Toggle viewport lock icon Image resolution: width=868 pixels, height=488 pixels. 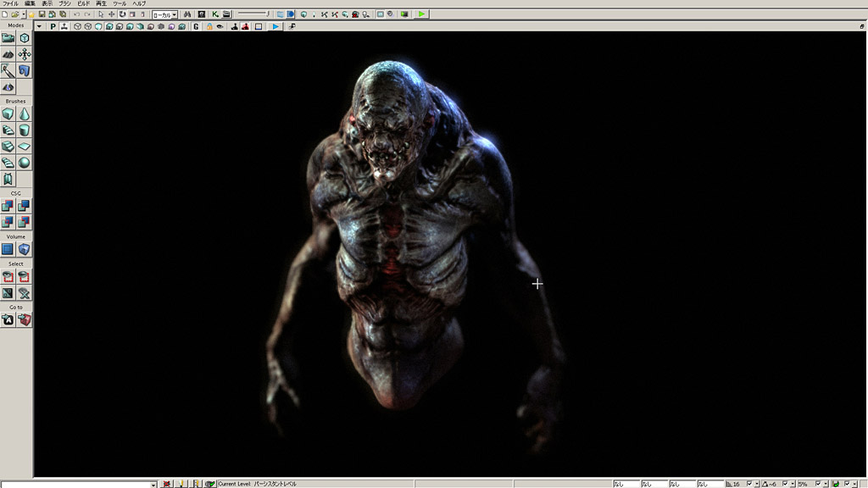[209, 26]
